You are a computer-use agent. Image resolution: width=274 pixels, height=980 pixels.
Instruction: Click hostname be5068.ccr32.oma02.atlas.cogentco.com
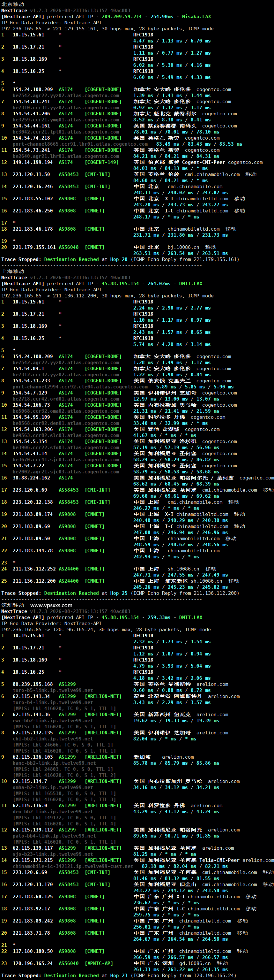pyautogui.click(x=66, y=411)
